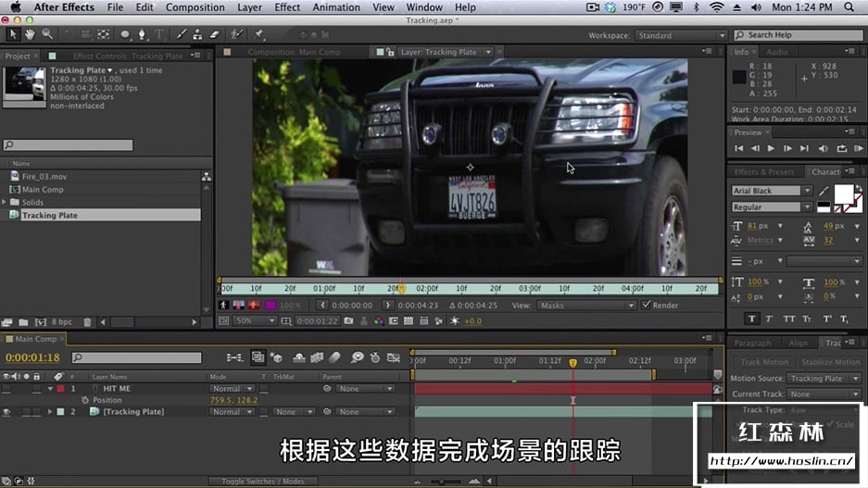Screen dimensions: 868x488
Task: Open the Workspace Standard dropdown
Action: [x=681, y=35]
